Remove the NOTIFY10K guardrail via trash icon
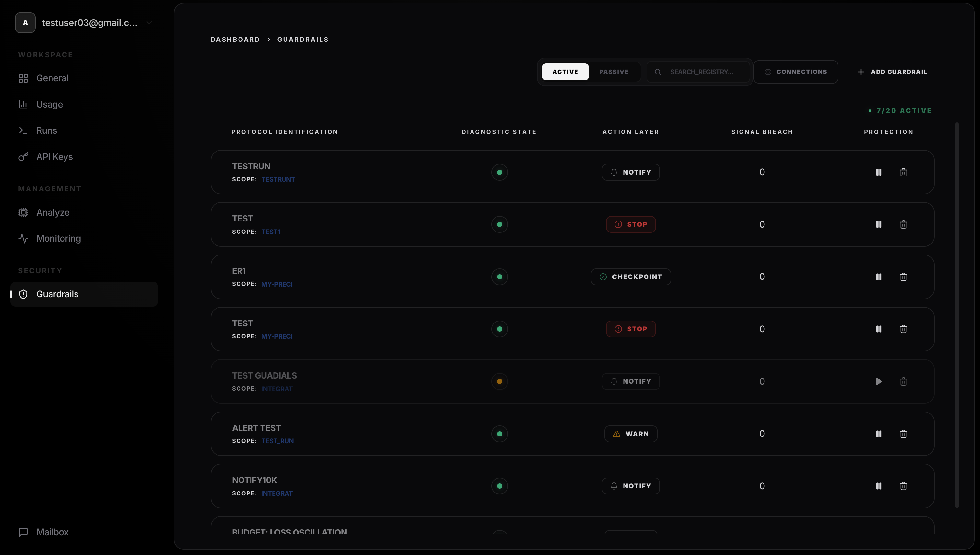Image resolution: width=980 pixels, height=555 pixels. (903, 486)
